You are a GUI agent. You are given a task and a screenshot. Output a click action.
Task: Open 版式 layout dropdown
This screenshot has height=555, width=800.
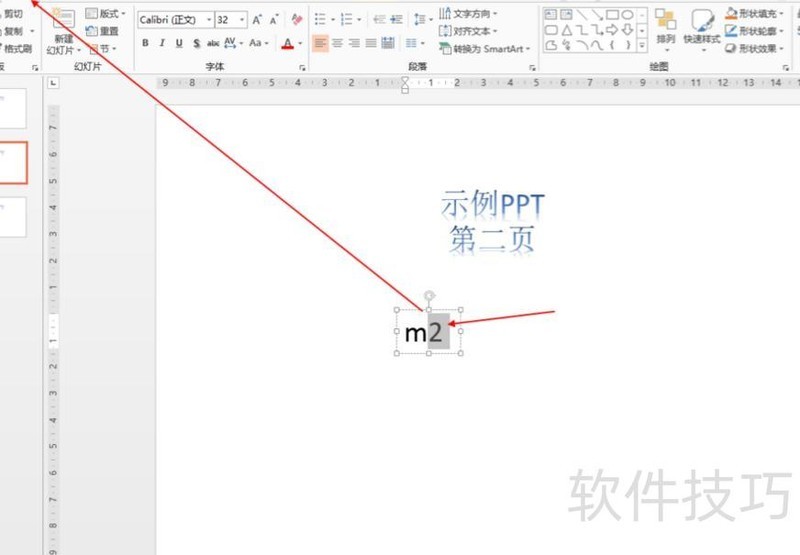coord(106,14)
